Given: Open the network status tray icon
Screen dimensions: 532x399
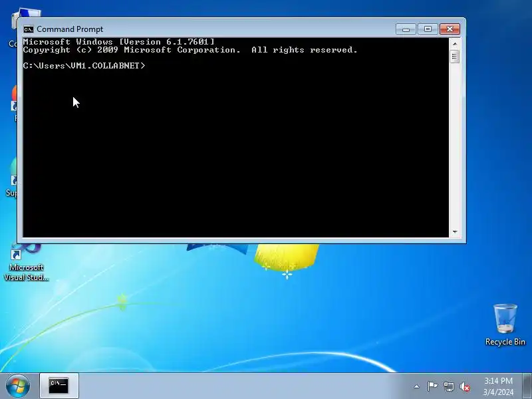Looking at the screenshot, I should 448,386.
